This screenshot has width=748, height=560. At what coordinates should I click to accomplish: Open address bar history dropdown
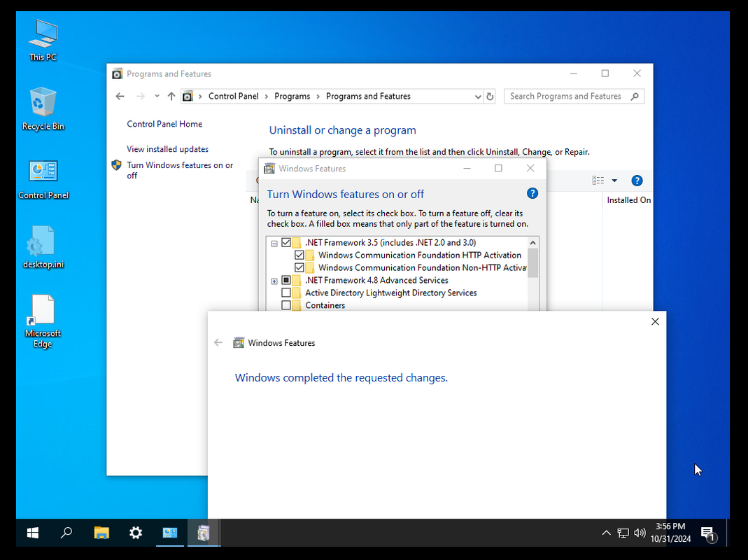coord(477,97)
